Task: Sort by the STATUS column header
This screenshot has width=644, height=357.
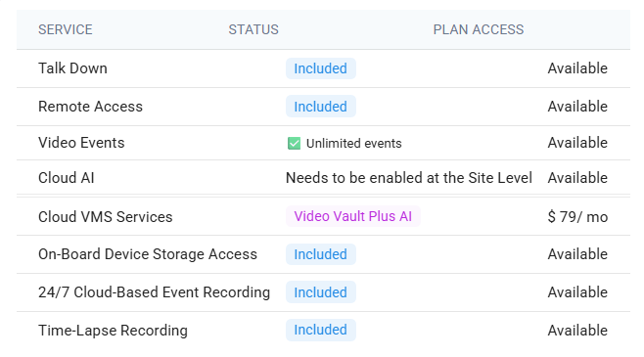Action: 253,29
